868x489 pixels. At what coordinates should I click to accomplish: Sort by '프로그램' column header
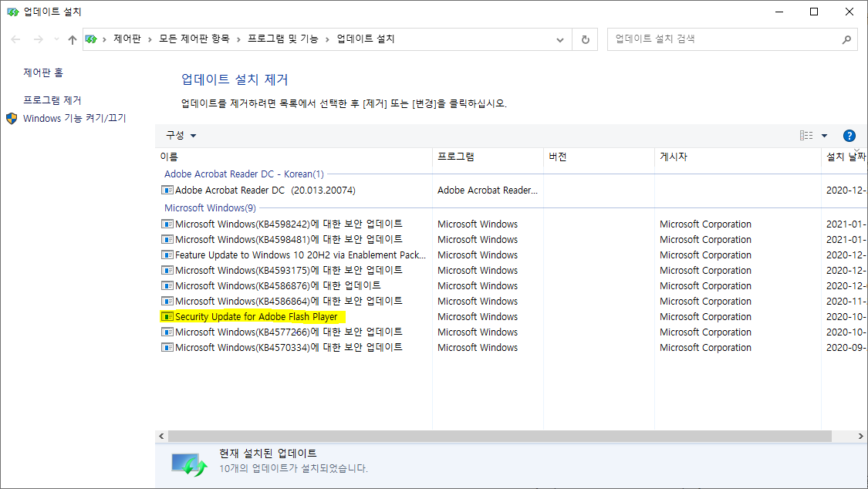(488, 157)
